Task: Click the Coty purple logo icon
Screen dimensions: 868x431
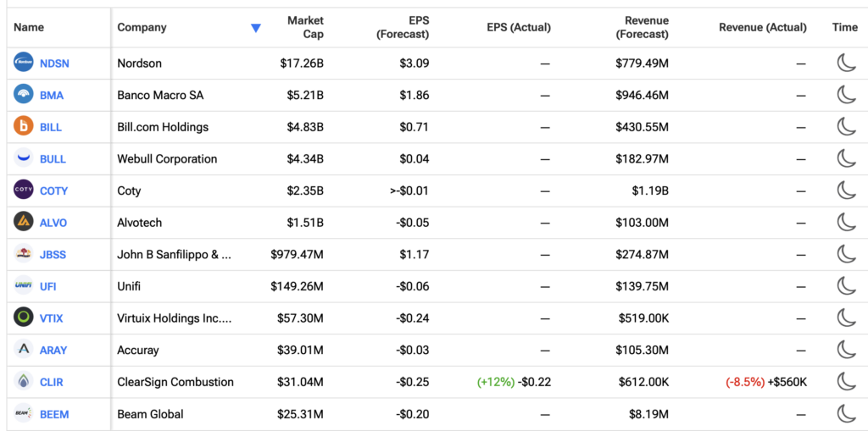Action: pyautogui.click(x=23, y=191)
